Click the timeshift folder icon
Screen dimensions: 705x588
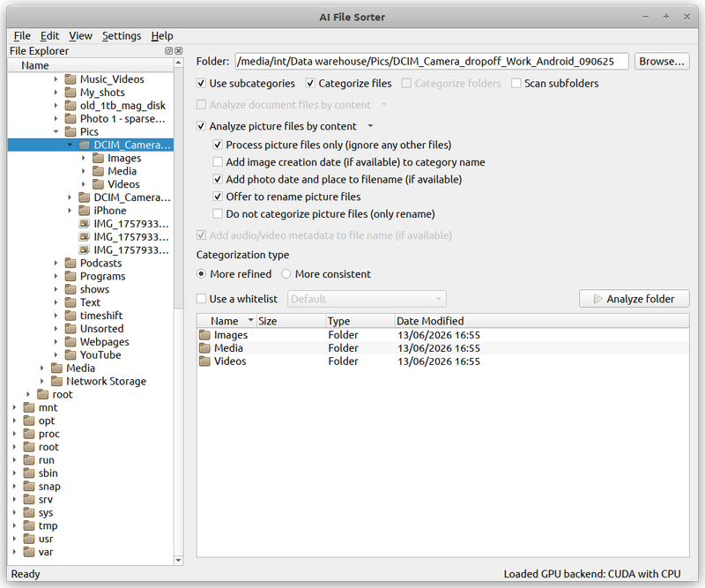70,316
